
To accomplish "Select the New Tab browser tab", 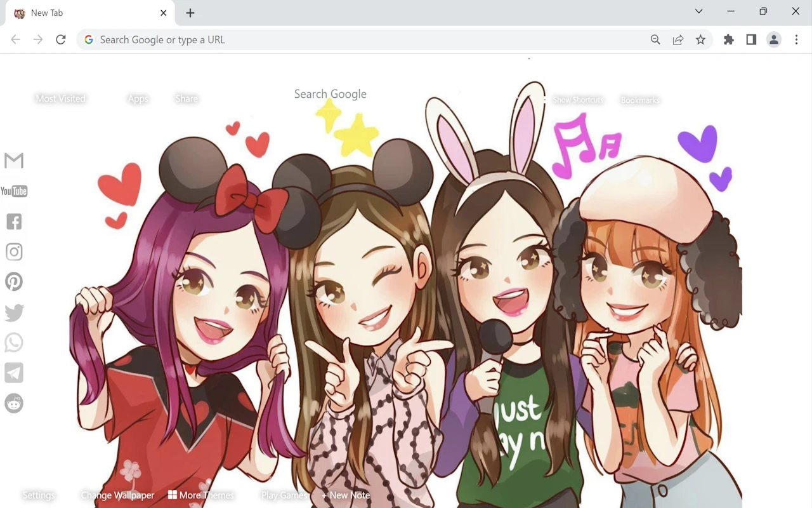I will (x=91, y=13).
